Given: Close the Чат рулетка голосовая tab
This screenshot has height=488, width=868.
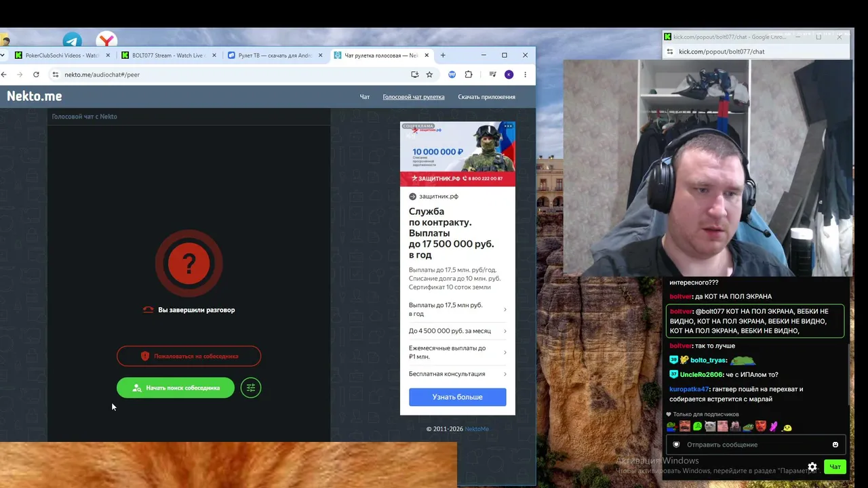Looking at the screenshot, I should 427,56.
